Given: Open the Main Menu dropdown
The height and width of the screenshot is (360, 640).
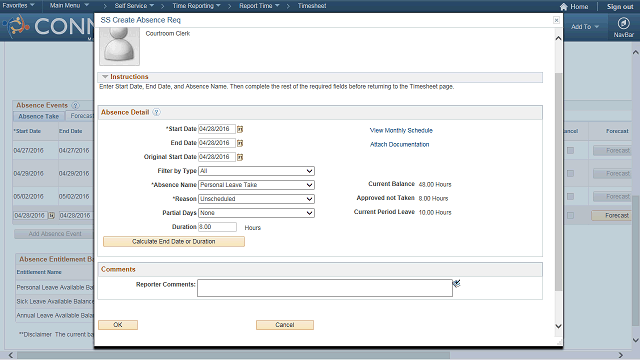Looking at the screenshot, I should pos(69,6).
